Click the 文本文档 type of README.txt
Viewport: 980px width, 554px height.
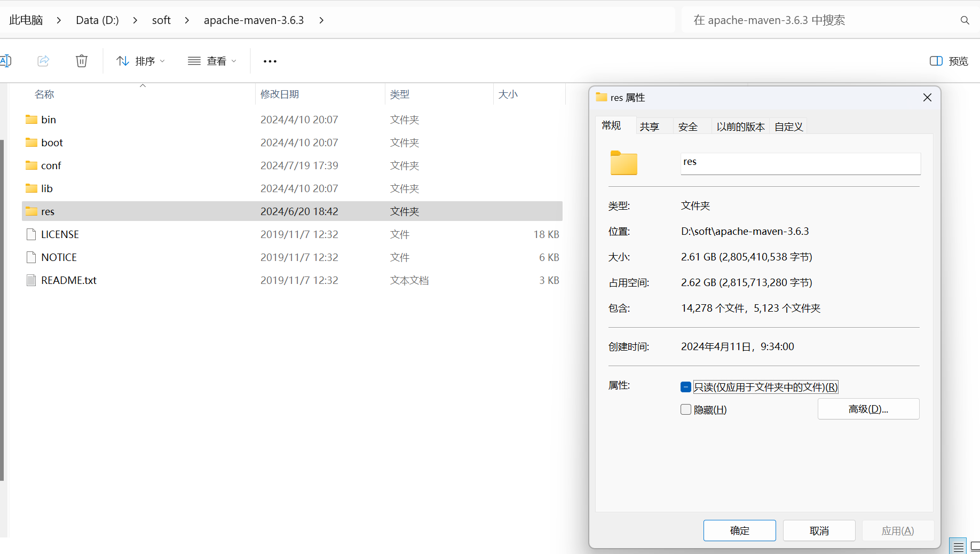409,280
